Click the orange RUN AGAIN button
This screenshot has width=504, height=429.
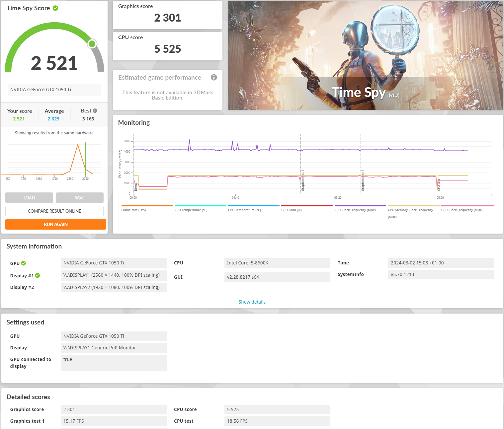pyautogui.click(x=56, y=224)
